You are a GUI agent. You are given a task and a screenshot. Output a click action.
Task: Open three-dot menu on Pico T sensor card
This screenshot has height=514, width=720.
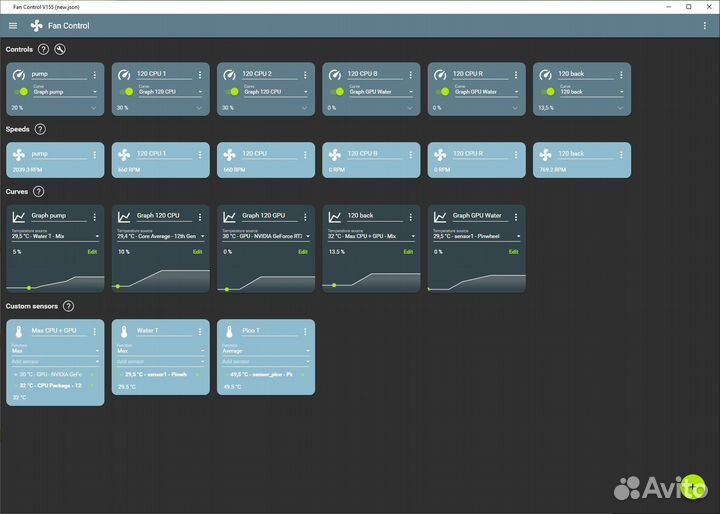305,331
